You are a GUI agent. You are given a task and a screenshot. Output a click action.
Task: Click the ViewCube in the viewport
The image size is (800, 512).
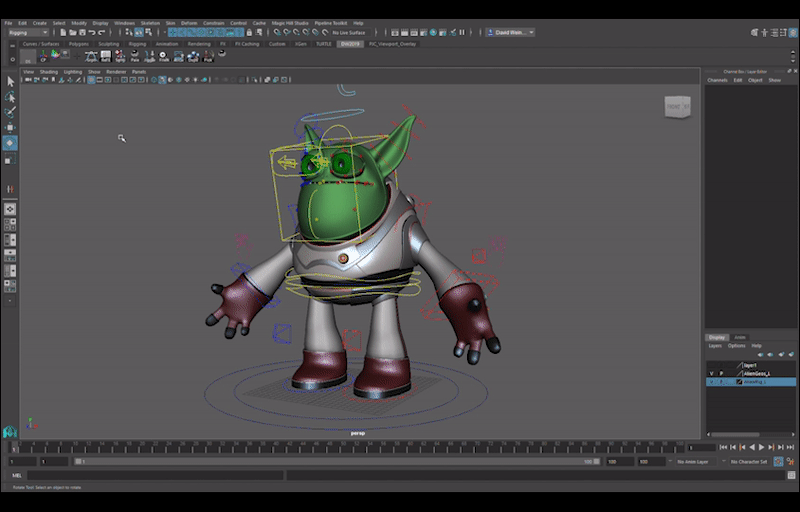[x=678, y=107]
